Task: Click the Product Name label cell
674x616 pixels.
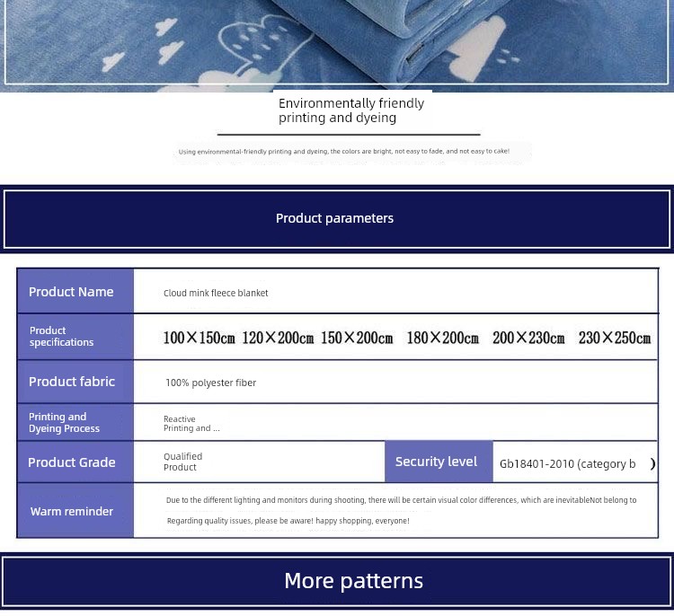Action: [75, 292]
